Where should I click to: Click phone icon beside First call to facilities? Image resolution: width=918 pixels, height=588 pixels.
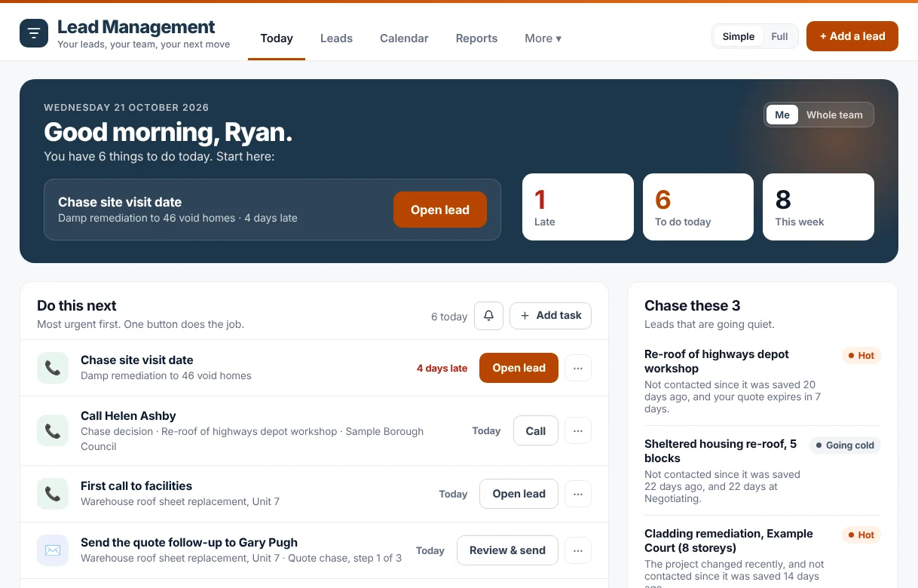53,494
